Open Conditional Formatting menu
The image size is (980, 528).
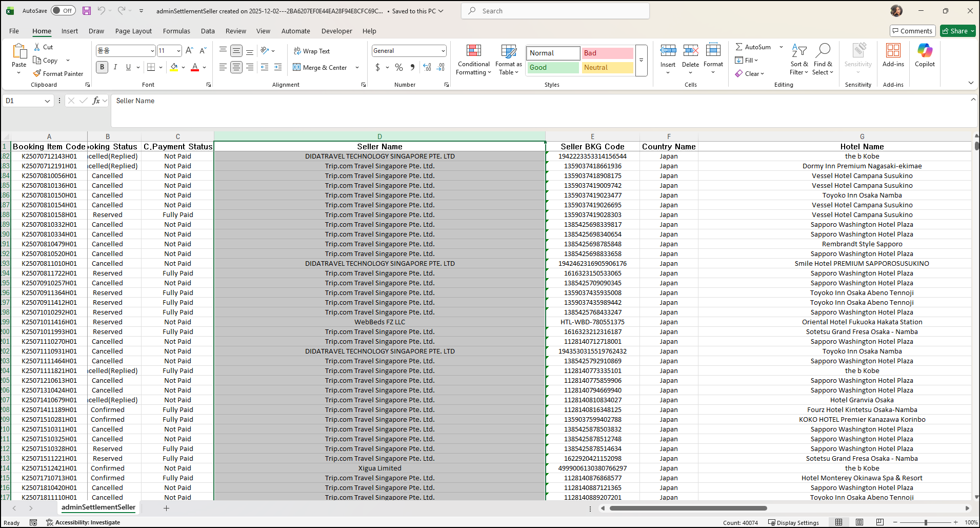473,60
